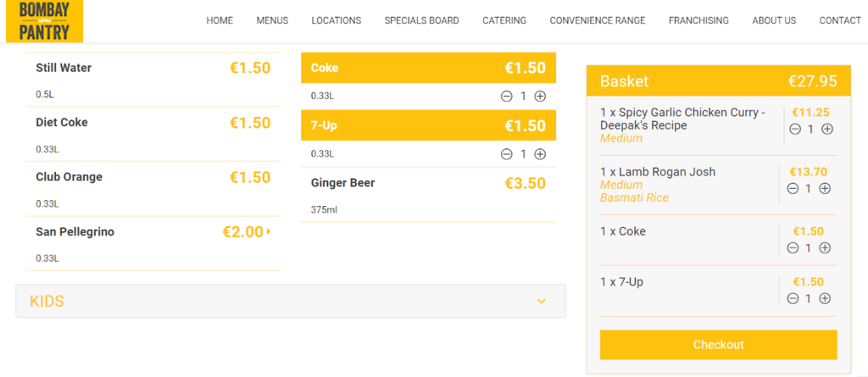Increase Spicy Garlic Chicken Curry quantity in basket

pyautogui.click(x=827, y=129)
